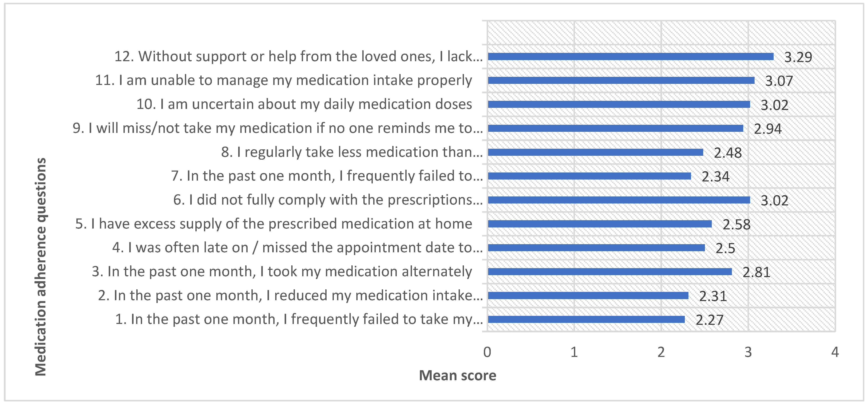Click the 0 tick label on the x-axis

487,352
